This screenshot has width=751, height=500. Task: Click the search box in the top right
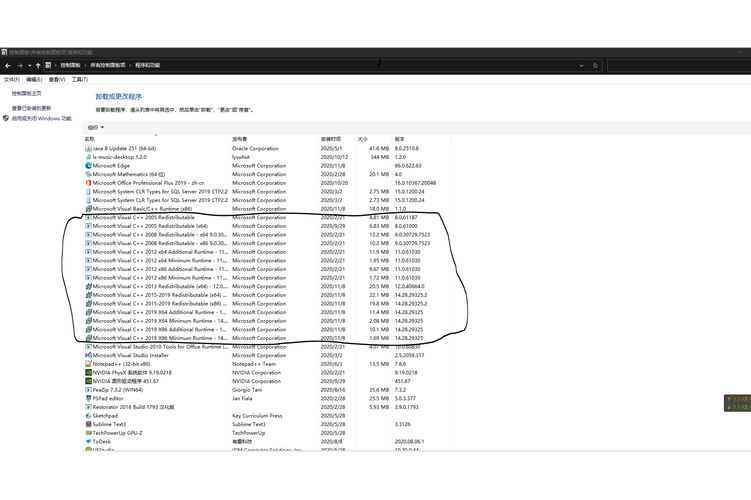tap(679, 66)
